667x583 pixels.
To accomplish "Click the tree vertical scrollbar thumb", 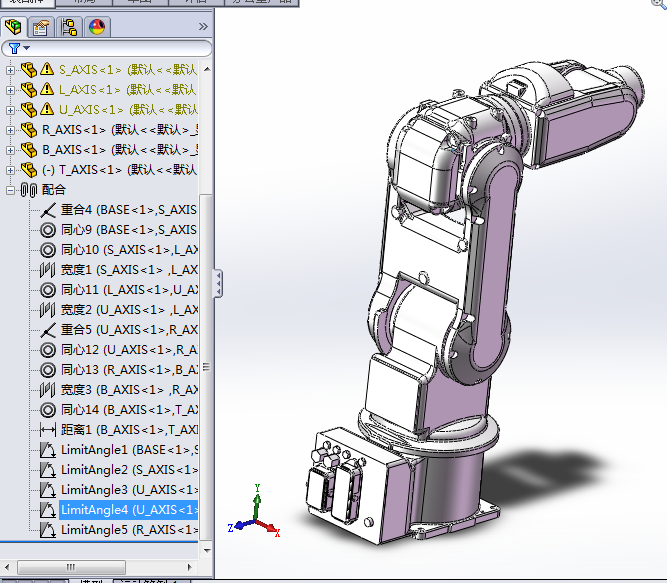I will [x=206, y=367].
